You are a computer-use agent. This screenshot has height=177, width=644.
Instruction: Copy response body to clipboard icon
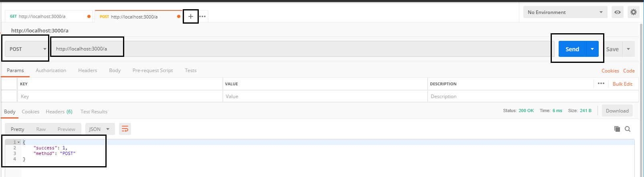coord(617,129)
